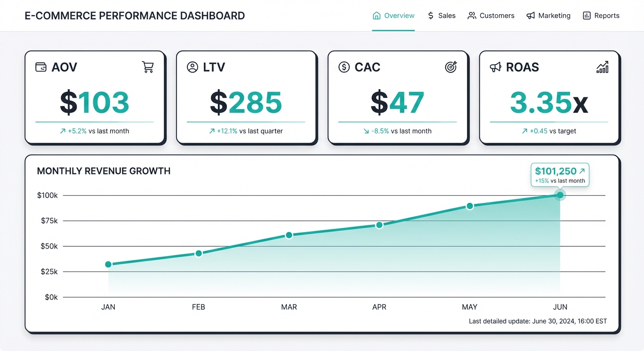
Task: Select the people icon next to Customers
Action: [471, 15]
